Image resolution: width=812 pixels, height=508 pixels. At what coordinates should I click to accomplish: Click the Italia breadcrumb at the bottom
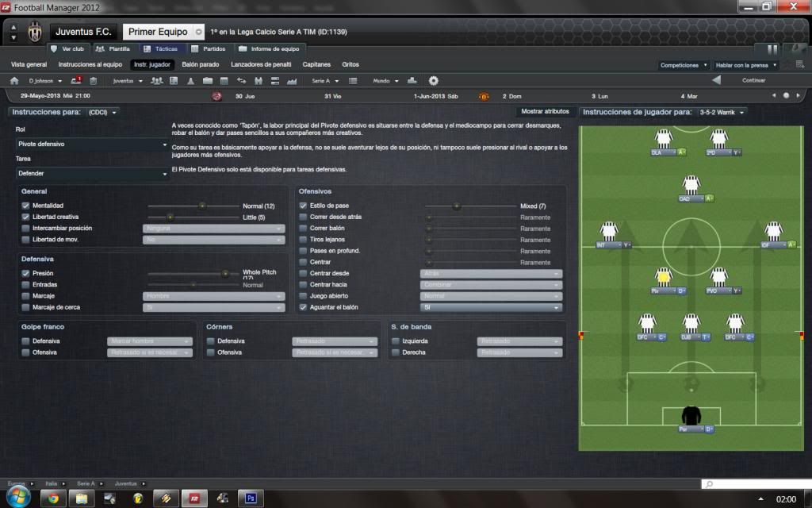click(x=52, y=483)
